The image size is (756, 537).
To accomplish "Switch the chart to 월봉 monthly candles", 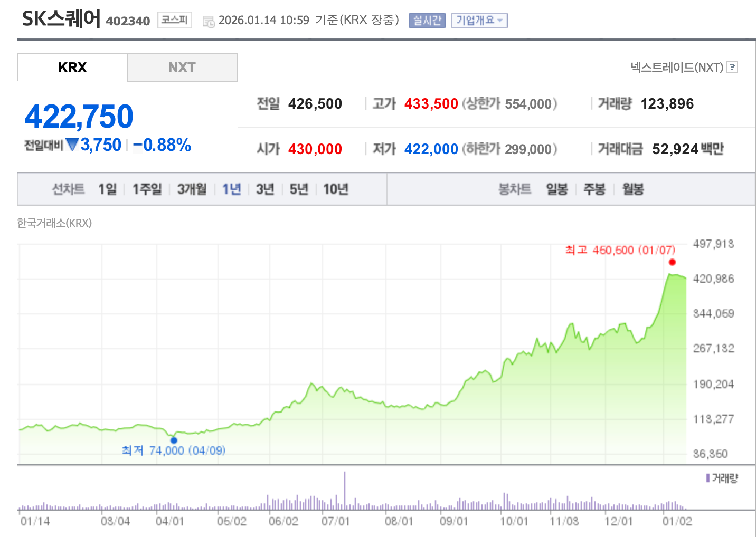I will pyautogui.click(x=632, y=189).
